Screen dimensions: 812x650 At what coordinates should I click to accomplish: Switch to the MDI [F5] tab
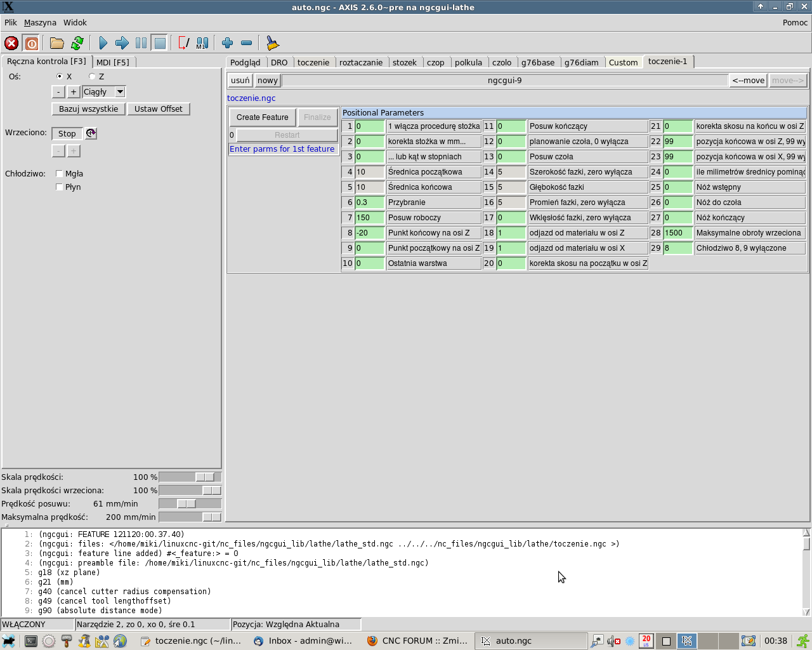coord(113,62)
